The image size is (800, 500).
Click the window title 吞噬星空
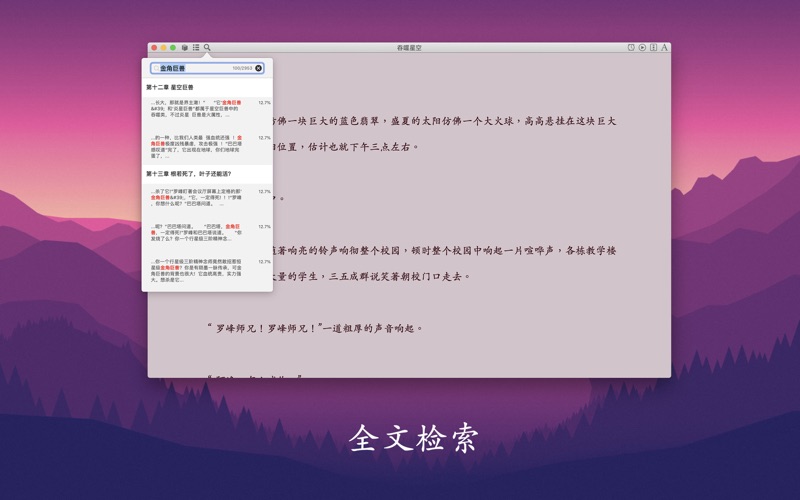[409, 47]
